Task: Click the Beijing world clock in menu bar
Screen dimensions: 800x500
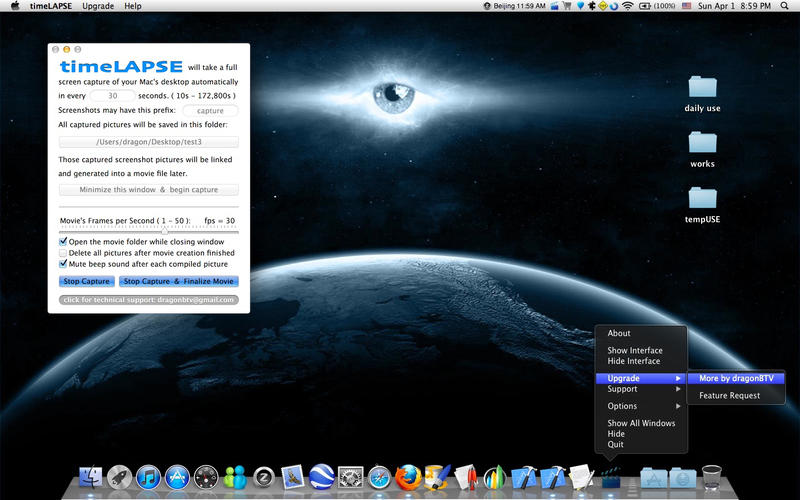Action: coord(514,6)
